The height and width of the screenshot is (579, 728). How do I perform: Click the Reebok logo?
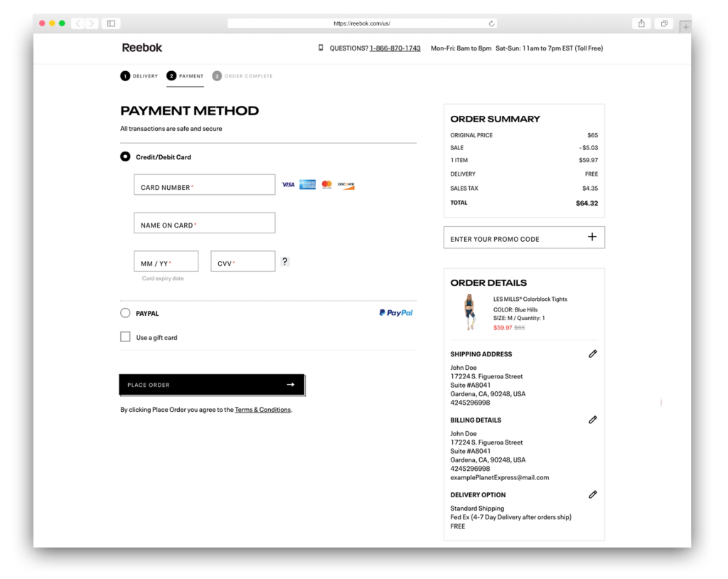(x=142, y=48)
